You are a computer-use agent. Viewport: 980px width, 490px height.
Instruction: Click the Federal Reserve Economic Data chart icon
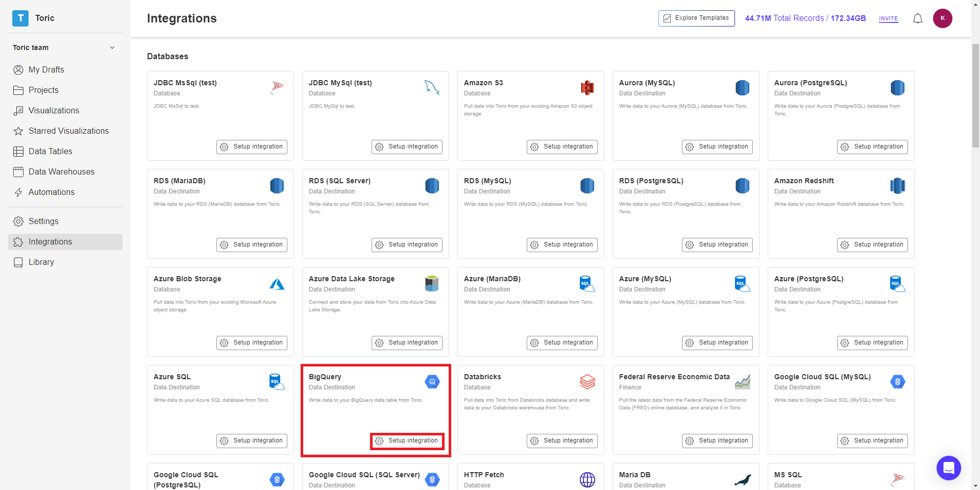tap(743, 381)
